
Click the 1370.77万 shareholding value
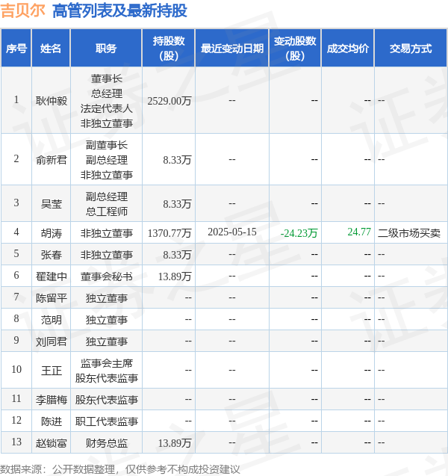169,233
